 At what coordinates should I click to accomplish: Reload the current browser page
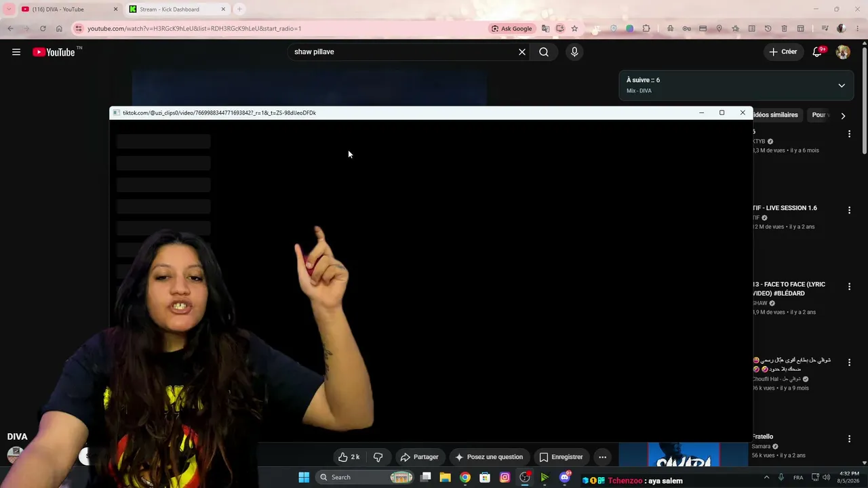pos(43,28)
